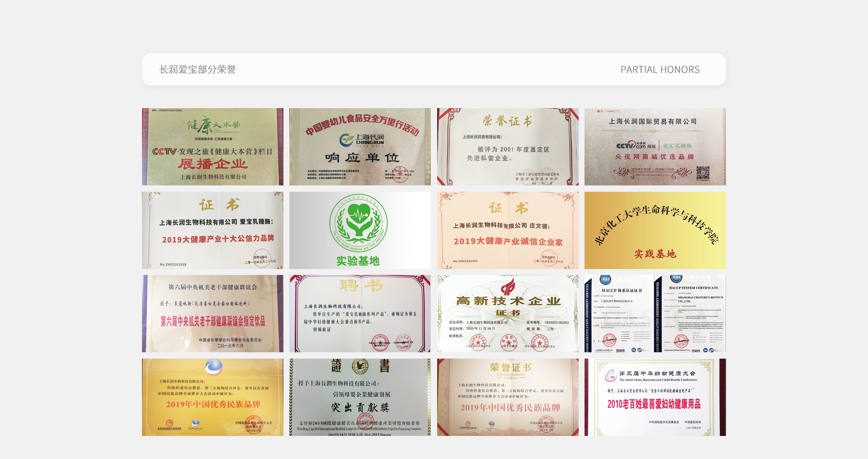View the pink 荣誉证书 2019年中国优秀民族品牌 image
This screenshot has width=868, height=459.
point(508,397)
